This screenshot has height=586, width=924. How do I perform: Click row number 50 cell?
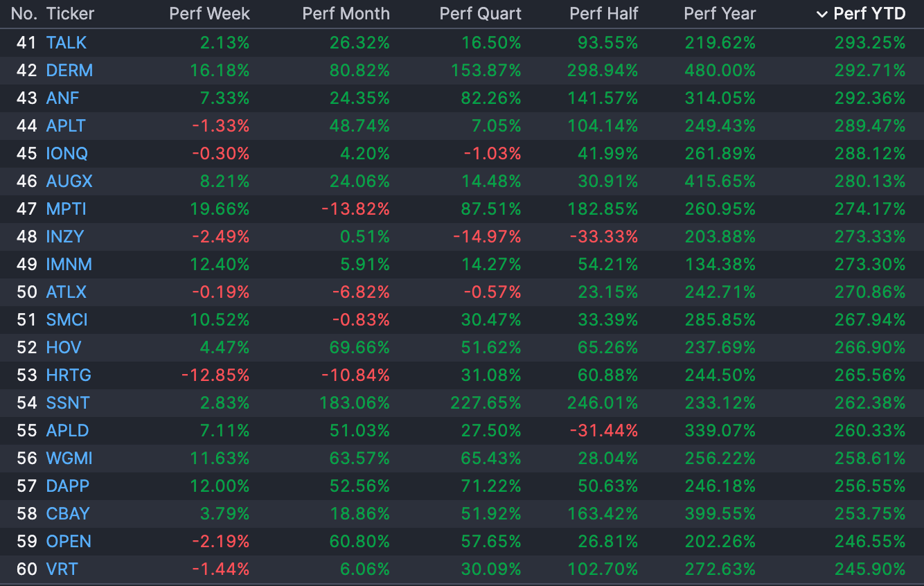coord(26,292)
